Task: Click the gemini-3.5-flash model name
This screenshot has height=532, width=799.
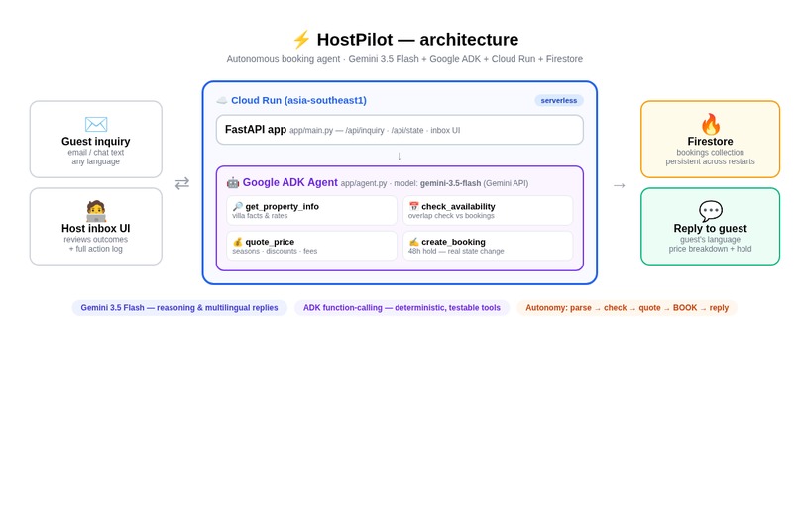Action: (x=450, y=183)
